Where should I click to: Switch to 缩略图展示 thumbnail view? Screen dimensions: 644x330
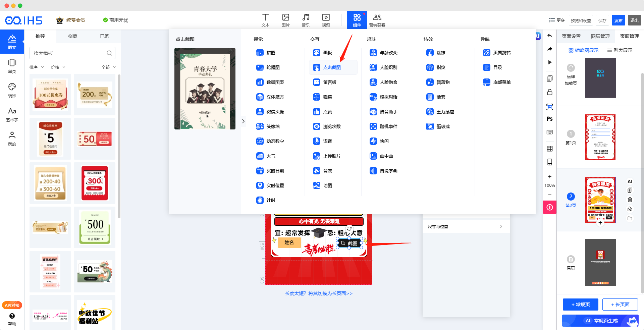coord(583,50)
